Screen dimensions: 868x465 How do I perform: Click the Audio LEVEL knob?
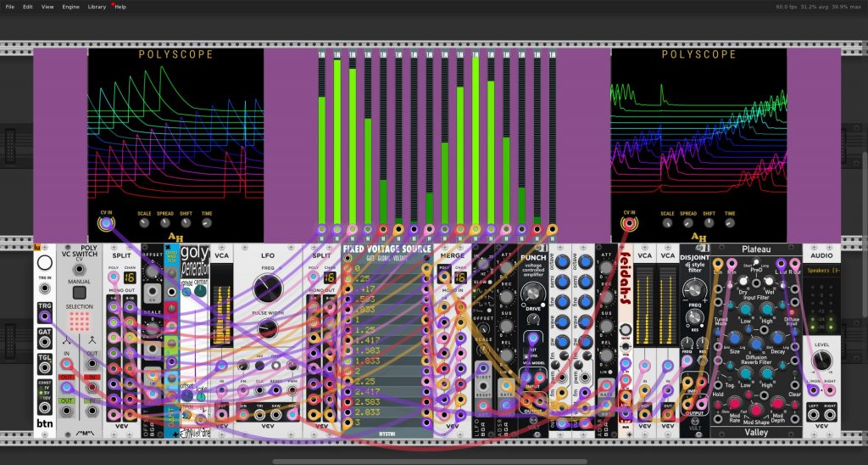(x=822, y=362)
